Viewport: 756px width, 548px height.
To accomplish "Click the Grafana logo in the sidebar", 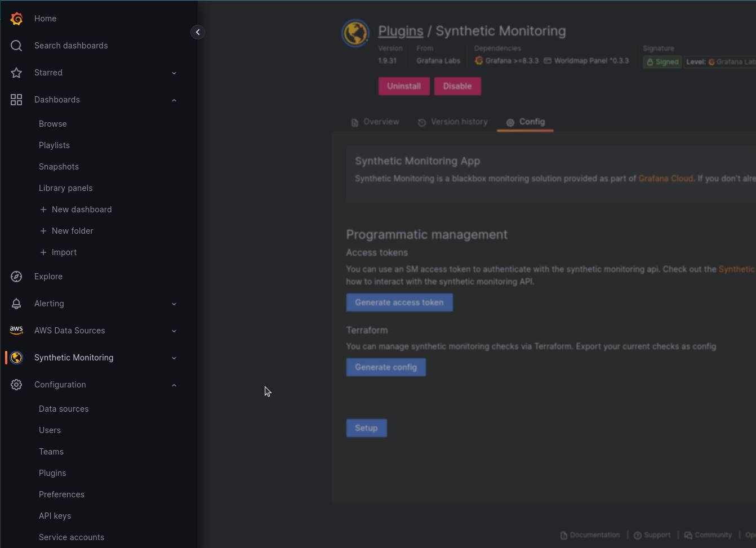I will [x=16, y=18].
